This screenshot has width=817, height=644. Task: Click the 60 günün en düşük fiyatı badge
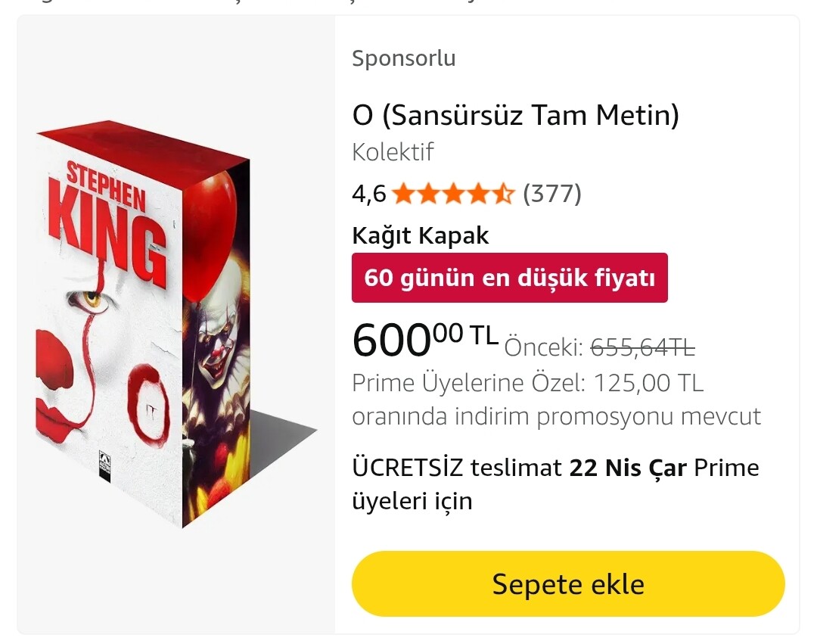(x=509, y=278)
